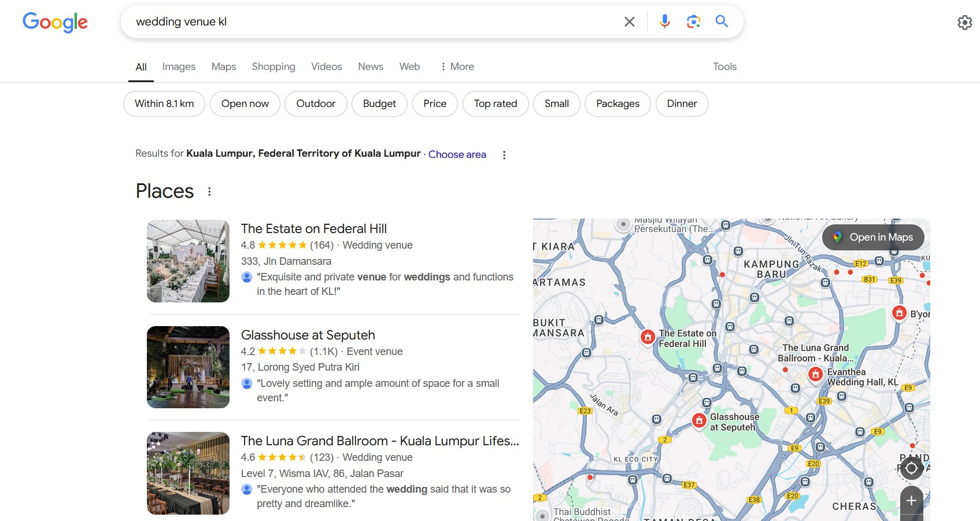Toggle the Budget filter chip
This screenshot has width=980, height=521.
[379, 104]
